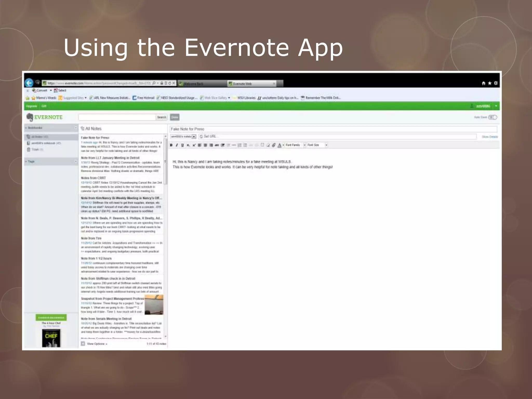This screenshot has height=399, width=532.
Task: Collapse the Notebooks section in sidebar
Action: [26, 128]
